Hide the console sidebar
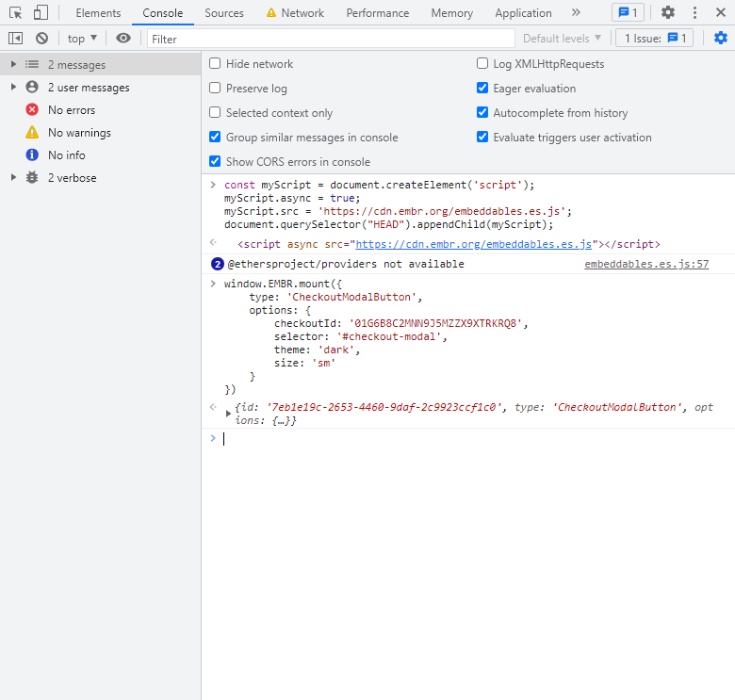The width and height of the screenshot is (735, 700). [15, 39]
